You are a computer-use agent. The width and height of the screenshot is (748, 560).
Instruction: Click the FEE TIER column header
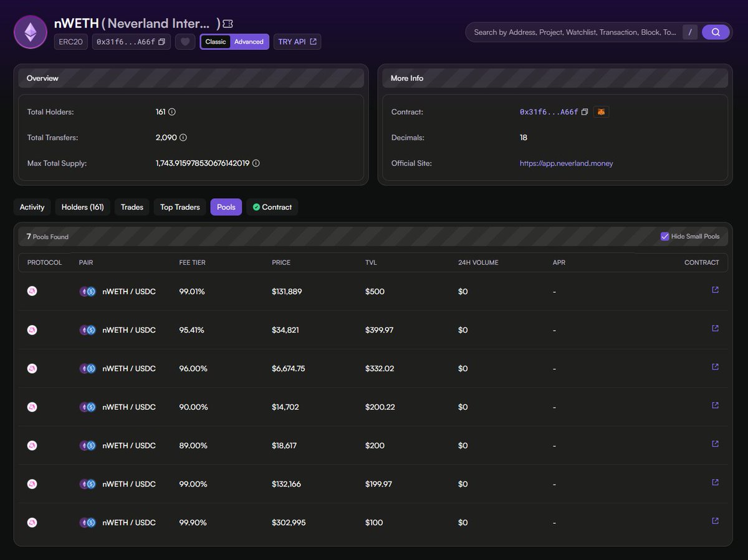(x=192, y=262)
